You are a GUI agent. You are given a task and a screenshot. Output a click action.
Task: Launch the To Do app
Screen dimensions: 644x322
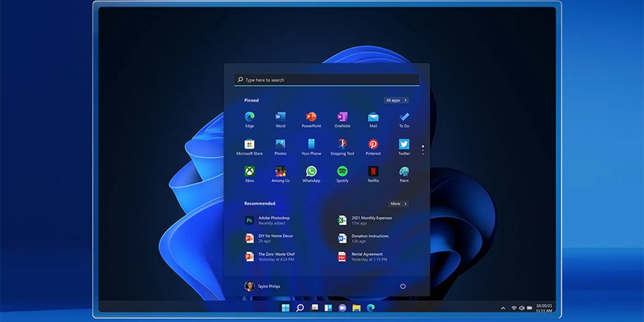(x=404, y=120)
